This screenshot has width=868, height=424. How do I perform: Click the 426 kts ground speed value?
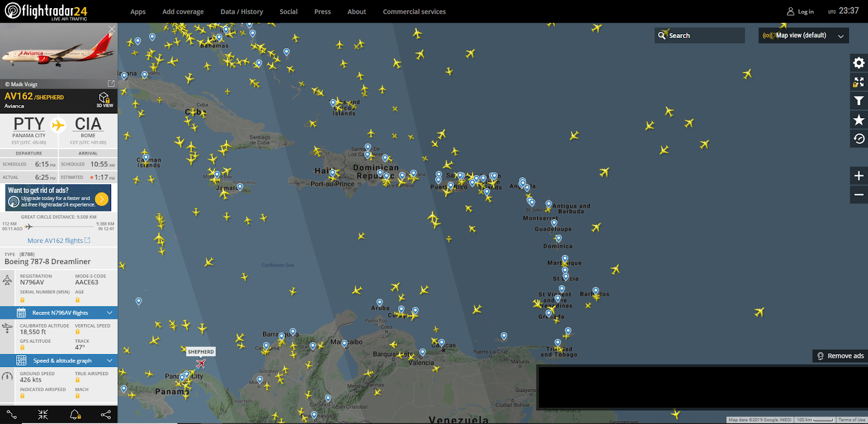click(30, 380)
